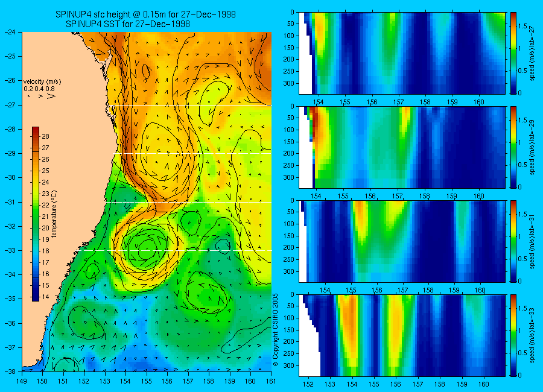Click the white dashed section line at latitude -27
The height and width of the screenshot is (392, 543).
(191, 106)
